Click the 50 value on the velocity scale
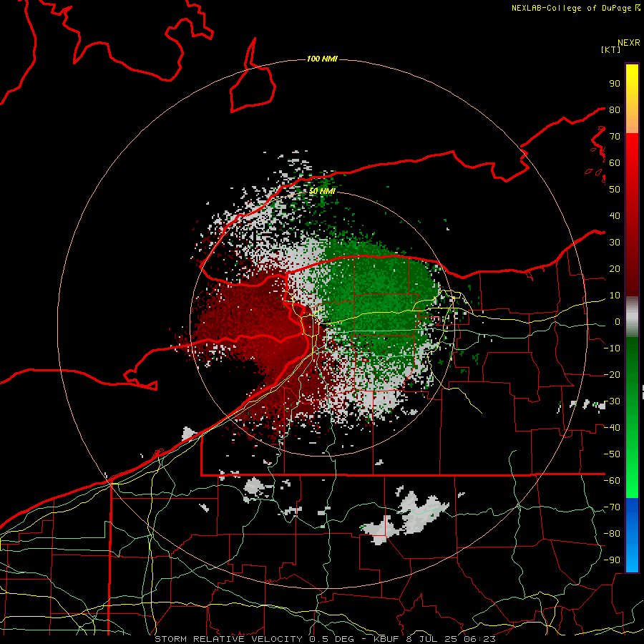This screenshot has width=644, height=644. coord(615,190)
